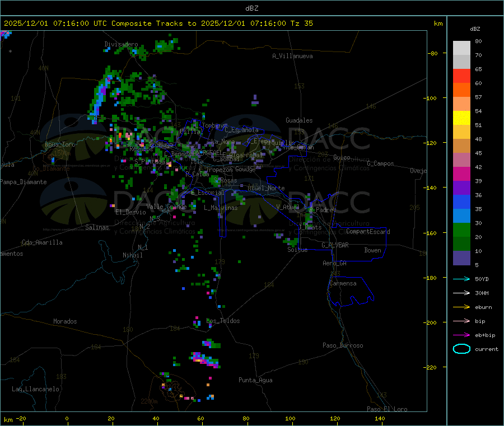
Task: Click the 'Carmensa' map label
Action: click(x=343, y=283)
